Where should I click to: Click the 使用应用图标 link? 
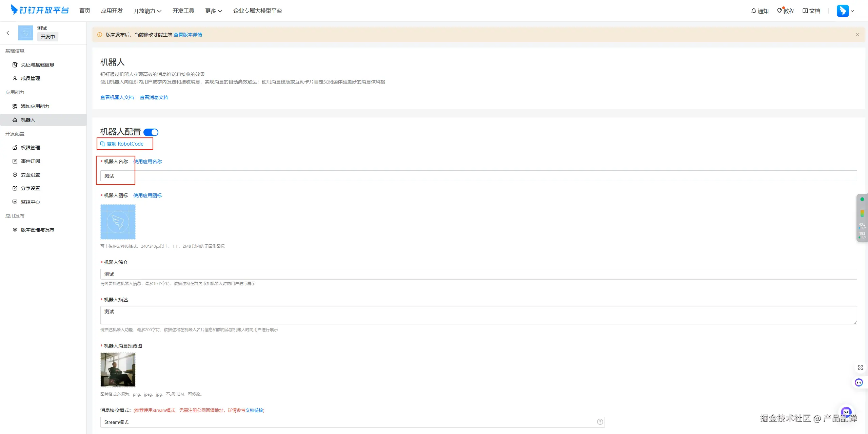(147, 195)
